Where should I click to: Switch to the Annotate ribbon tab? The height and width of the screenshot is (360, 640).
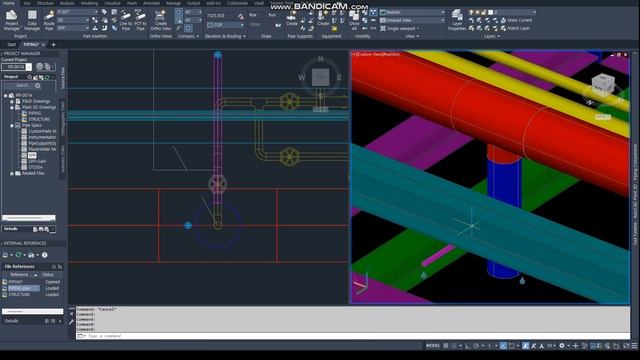click(151, 3)
